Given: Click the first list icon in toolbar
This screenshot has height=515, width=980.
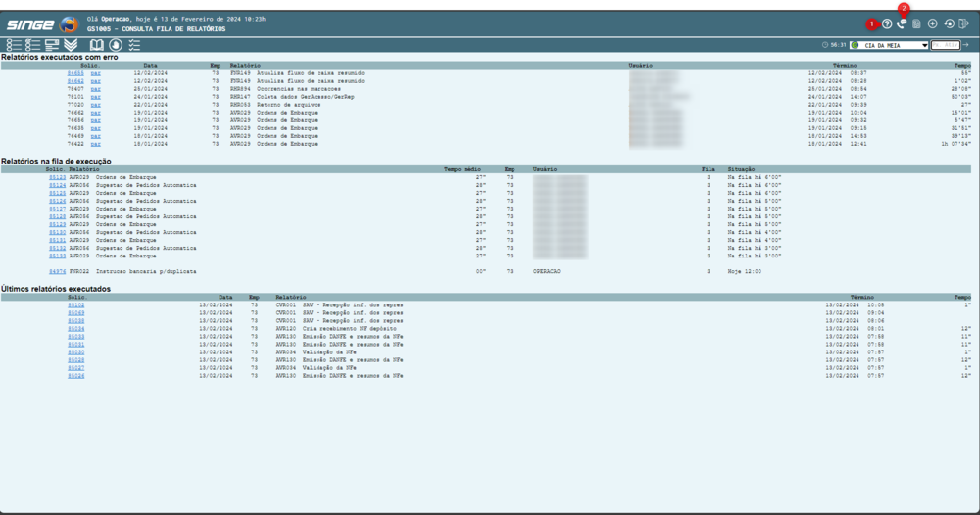Looking at the screenshot, I should [x=14, y=45].
